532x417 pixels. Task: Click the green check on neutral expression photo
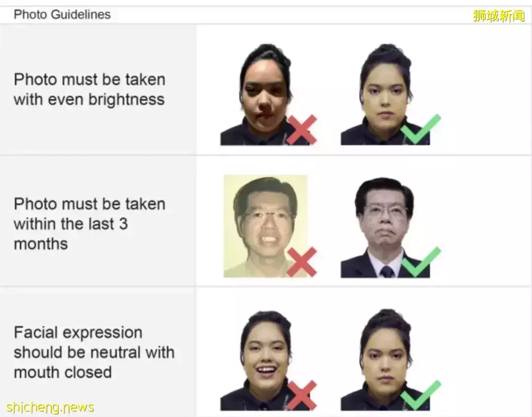click(421, 395)
